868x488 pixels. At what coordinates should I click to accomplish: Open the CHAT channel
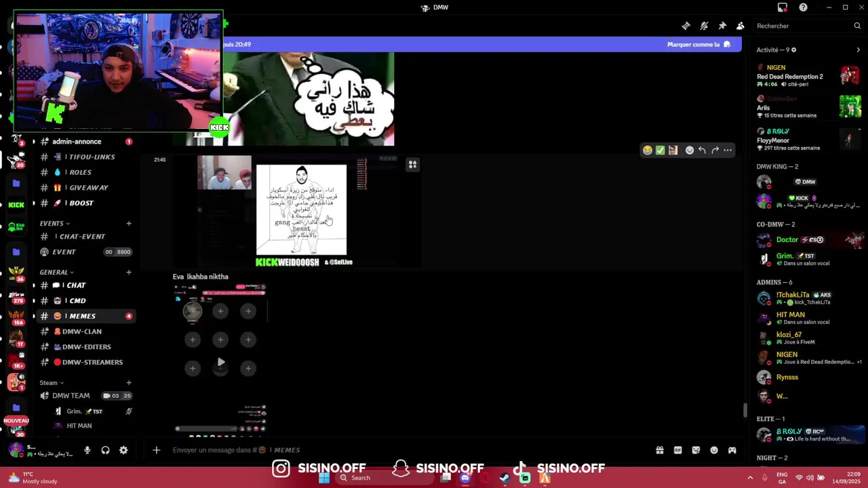coord(85,285)
